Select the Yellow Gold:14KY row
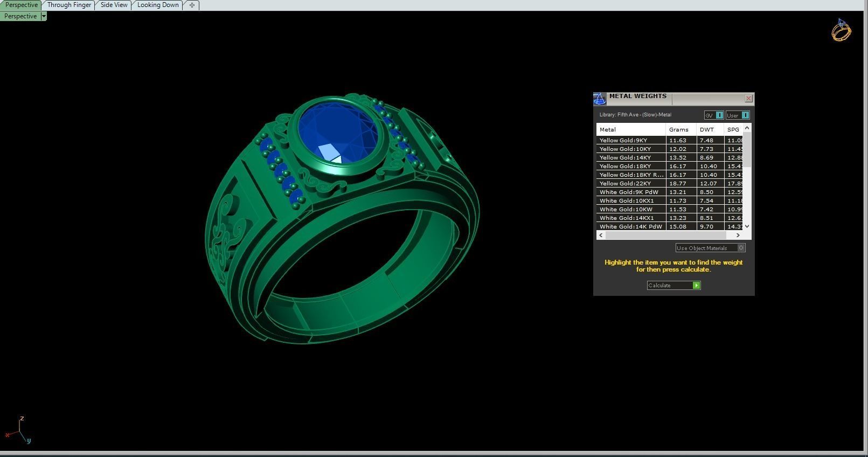The image size is (868, 457). 670,157
